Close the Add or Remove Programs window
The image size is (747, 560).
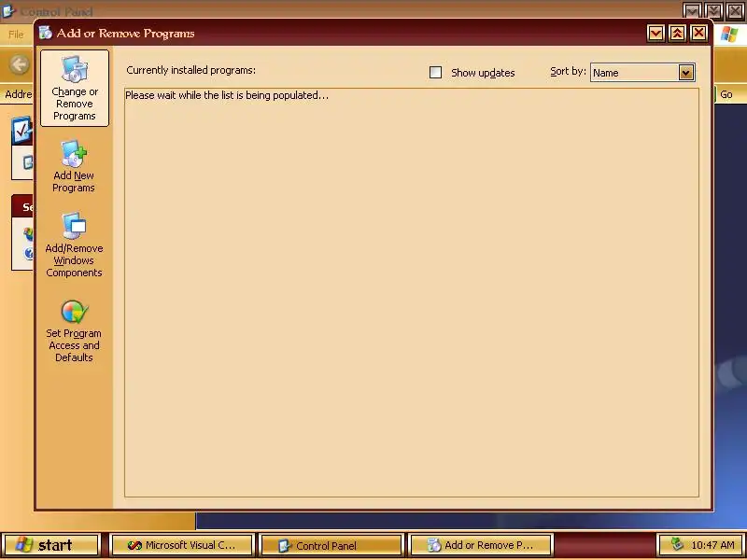(x=698, y=34)
